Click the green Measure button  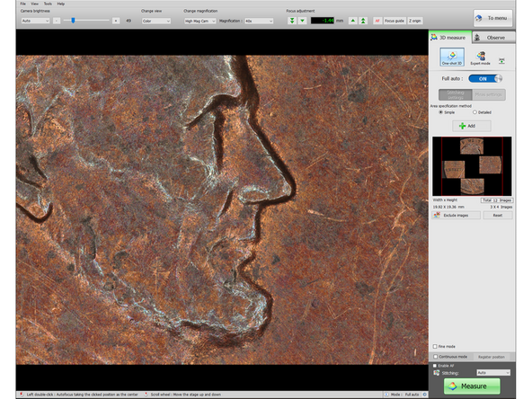pyautogui.click(x=472, y=386)
